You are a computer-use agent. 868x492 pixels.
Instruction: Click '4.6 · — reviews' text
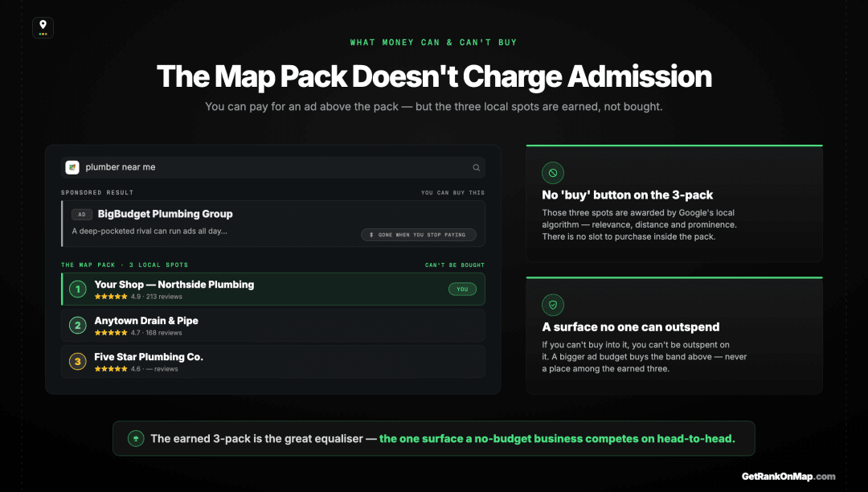coord(154,368)
